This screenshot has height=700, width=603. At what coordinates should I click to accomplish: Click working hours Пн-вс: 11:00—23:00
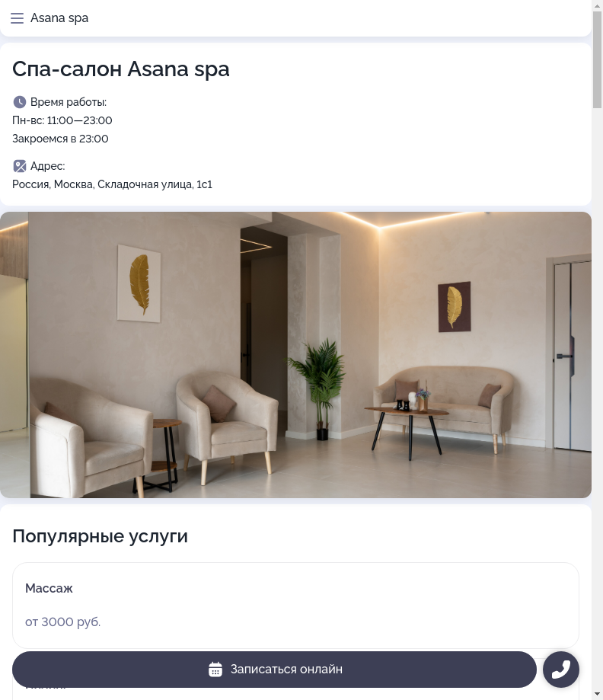click(62, 120)
